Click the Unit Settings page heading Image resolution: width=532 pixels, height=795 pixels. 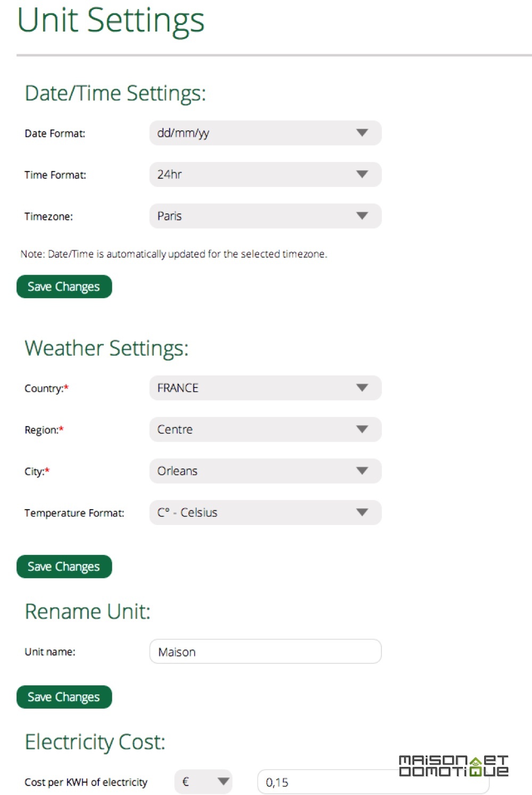pyautogui.click(x=111, y=20)
